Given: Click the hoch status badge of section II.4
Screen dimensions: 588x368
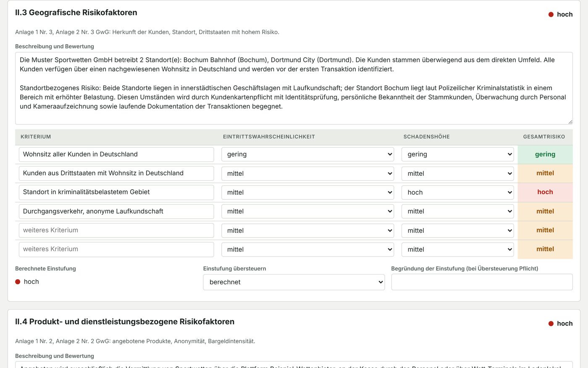Looking at the screenshot, I should pyautogui.click(x=560, y=323).
